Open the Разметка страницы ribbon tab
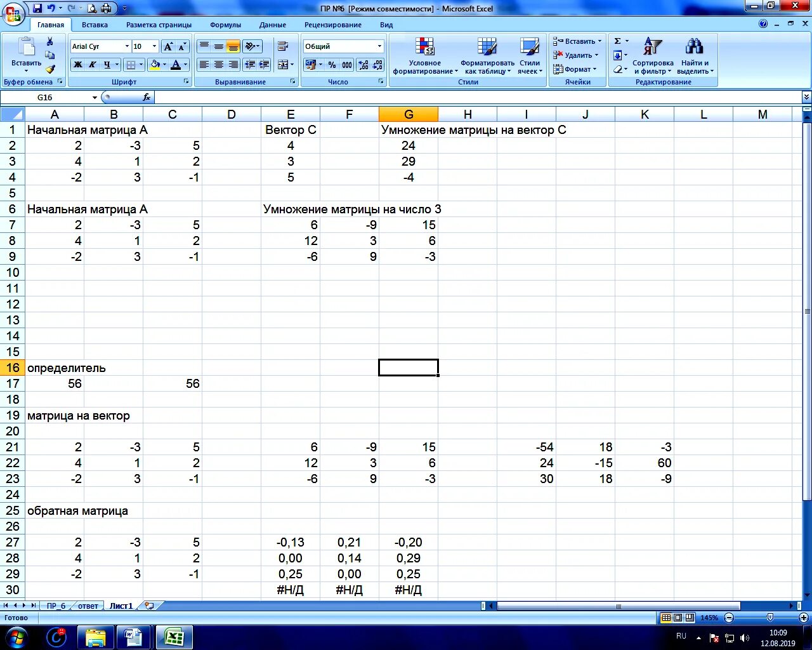 [x=159, y=25]
